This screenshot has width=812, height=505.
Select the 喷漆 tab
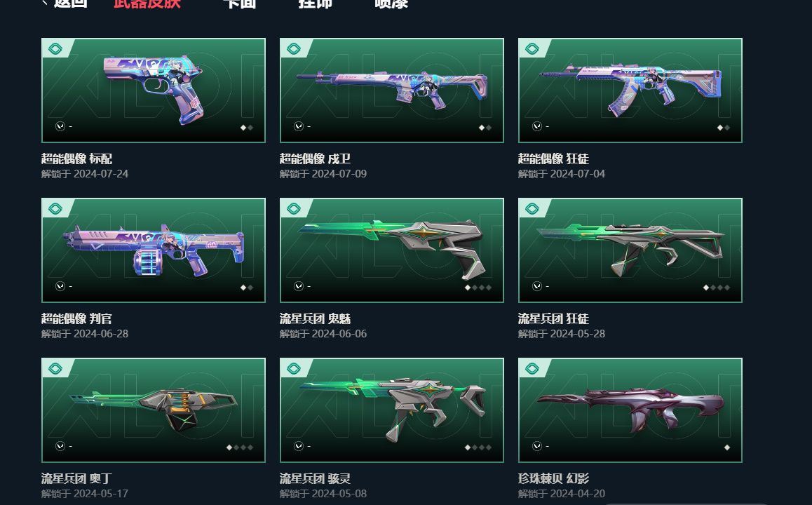(x=391, y=3)
